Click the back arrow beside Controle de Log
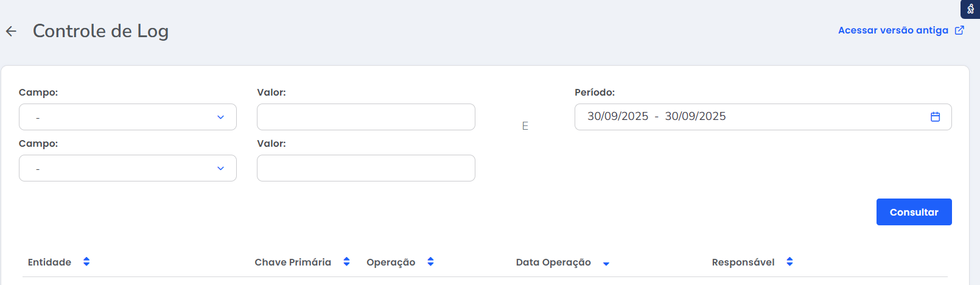 (11, 31)
